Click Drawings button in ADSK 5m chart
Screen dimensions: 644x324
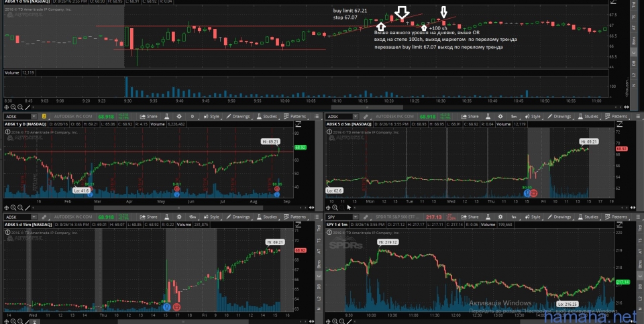point(559,116)
